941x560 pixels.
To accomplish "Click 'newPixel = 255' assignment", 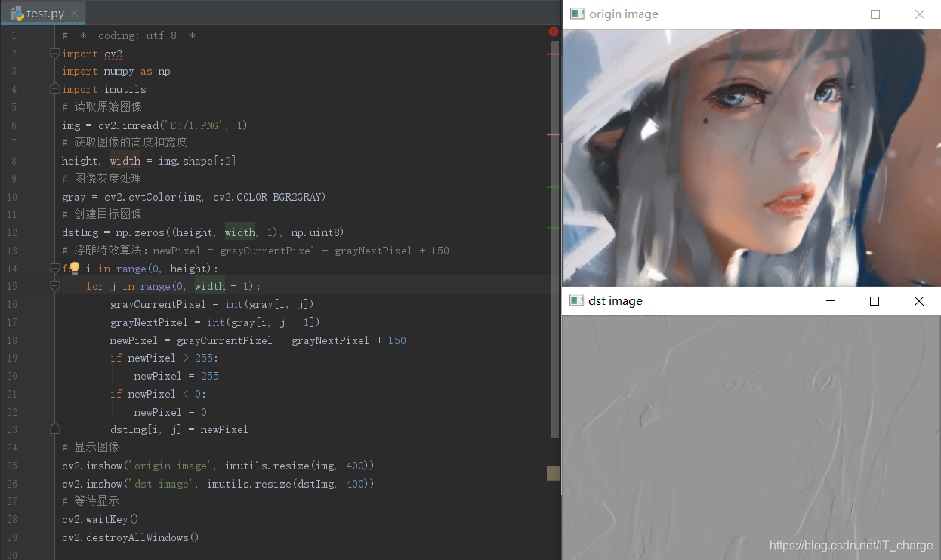I will pyautogui.click(x=177, y=376).
